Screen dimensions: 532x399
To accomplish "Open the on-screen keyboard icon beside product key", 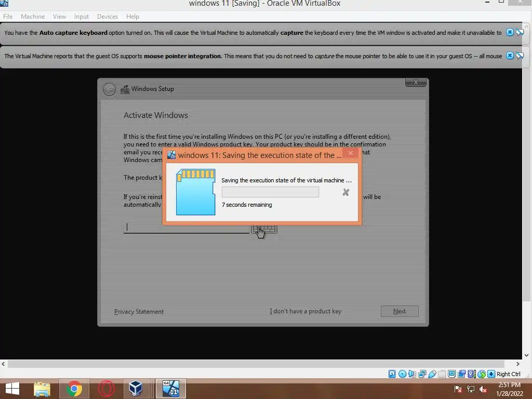I will [x=264, y=229].
